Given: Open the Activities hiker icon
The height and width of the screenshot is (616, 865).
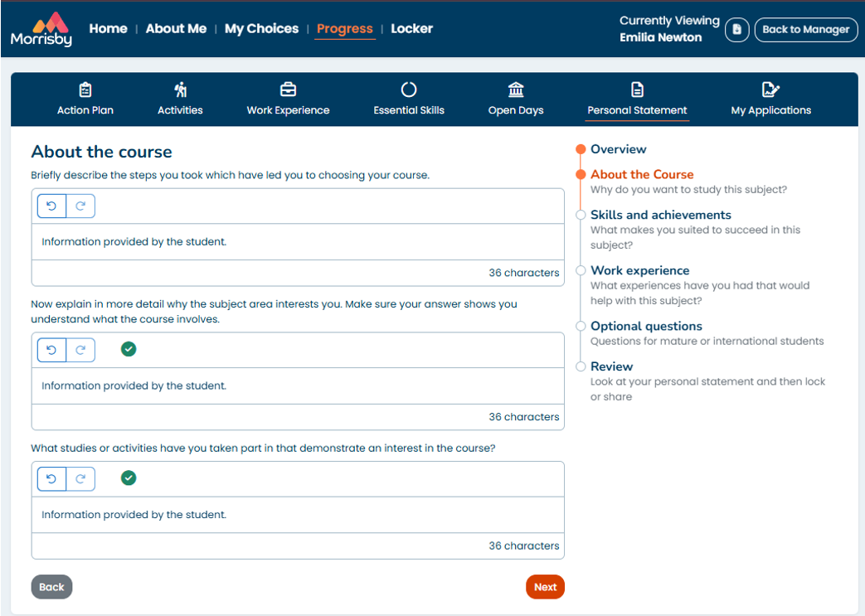Looking at the screenshot, I should click(181, 90).
